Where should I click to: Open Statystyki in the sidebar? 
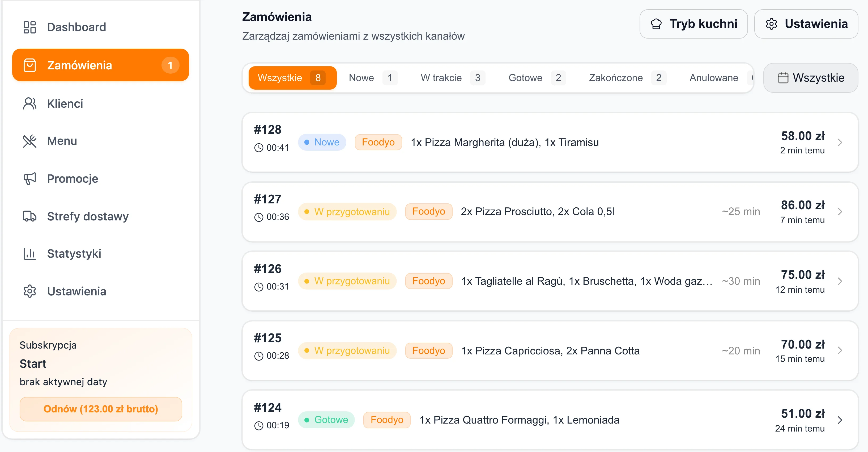click(100, 254)
